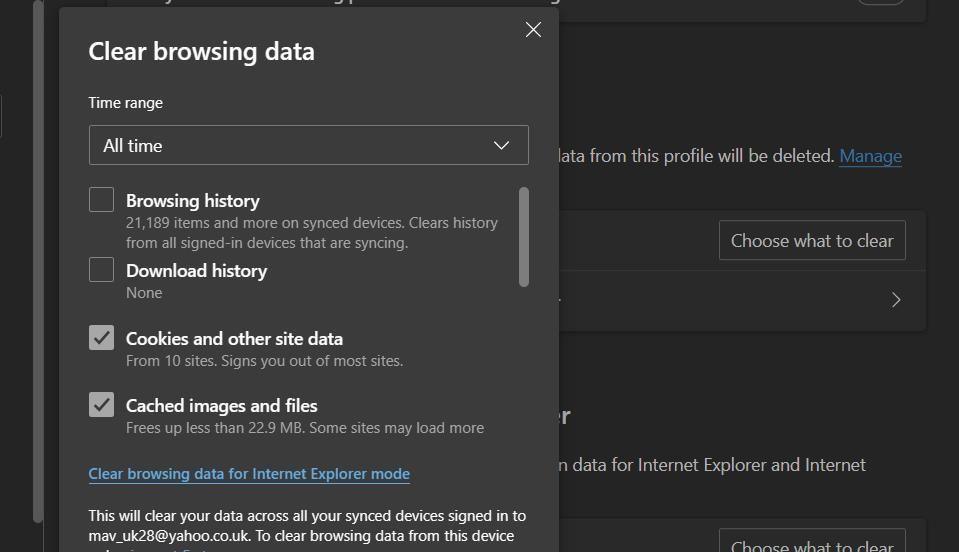
Task: Open the Time range dropdown
Action: pyautogui.click(x=308, y=145)
